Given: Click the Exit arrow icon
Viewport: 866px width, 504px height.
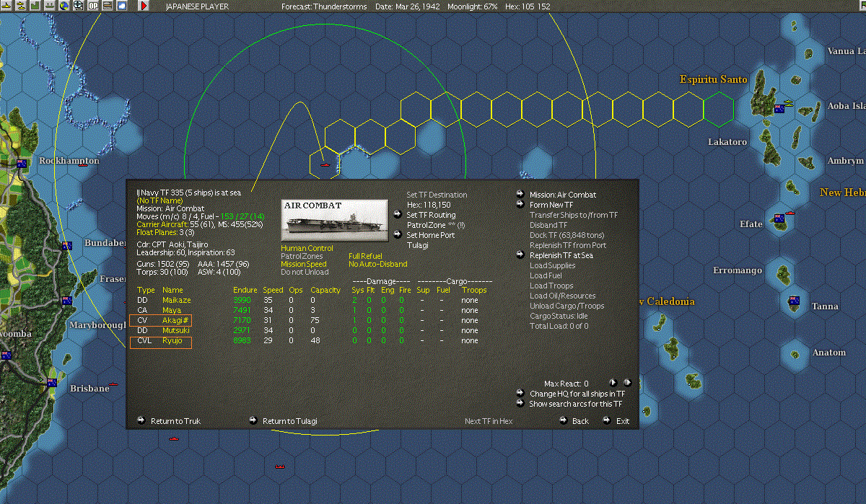Looking at the screenshot, I should [x=607, y=420].
